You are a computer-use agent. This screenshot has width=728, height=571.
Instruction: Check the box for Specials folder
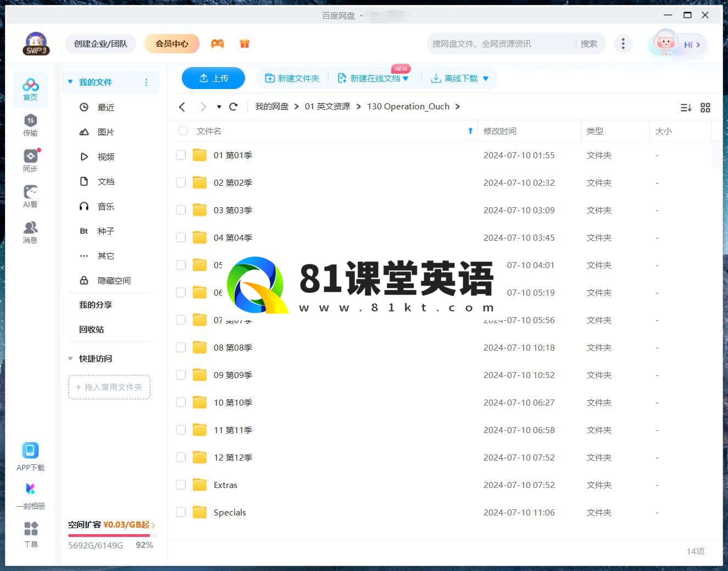181,512
